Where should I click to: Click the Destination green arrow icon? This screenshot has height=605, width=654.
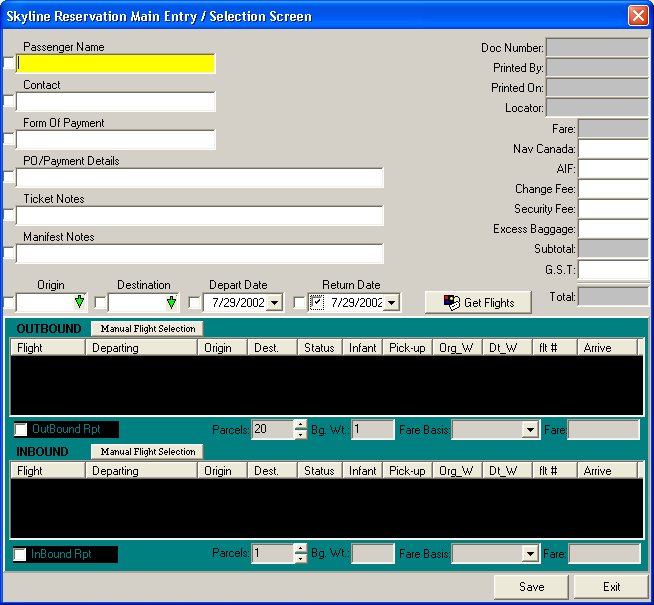tap(171, 302)
